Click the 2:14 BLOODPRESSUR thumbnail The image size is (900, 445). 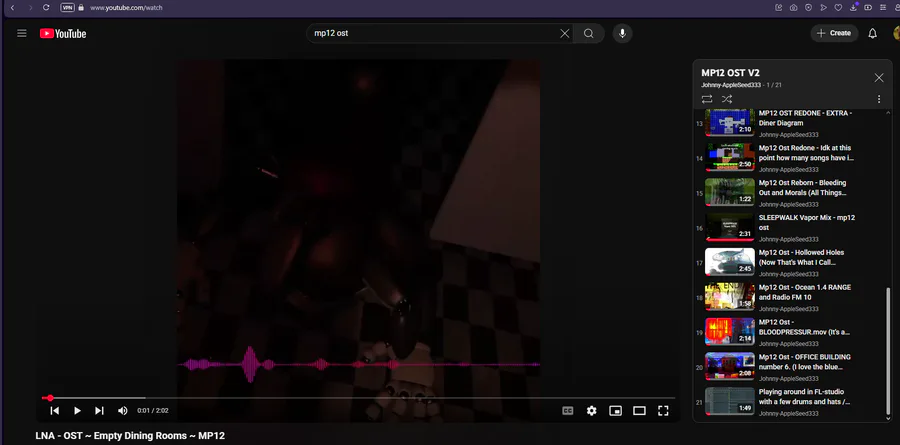point(730,331)
